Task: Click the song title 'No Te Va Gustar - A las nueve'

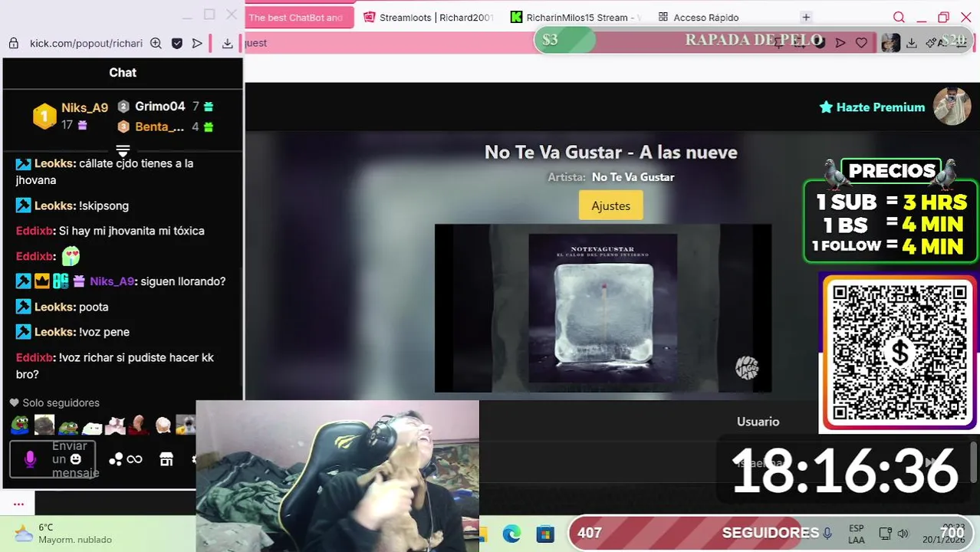Action: coord(610,152)
